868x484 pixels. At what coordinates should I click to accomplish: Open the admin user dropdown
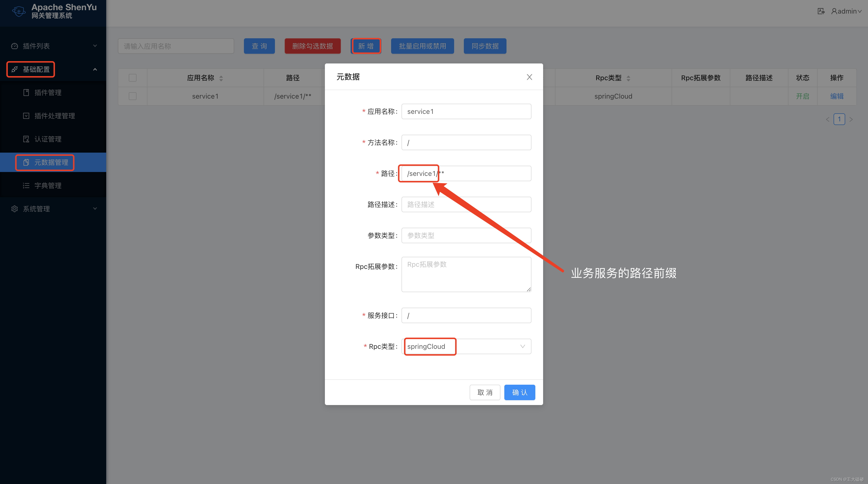pos(846,11)
